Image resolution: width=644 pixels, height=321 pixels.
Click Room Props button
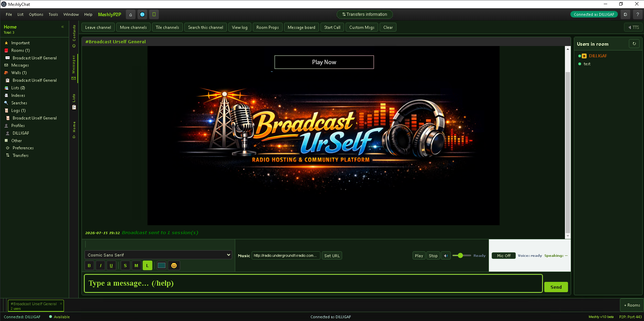click(x=268, y=27)
